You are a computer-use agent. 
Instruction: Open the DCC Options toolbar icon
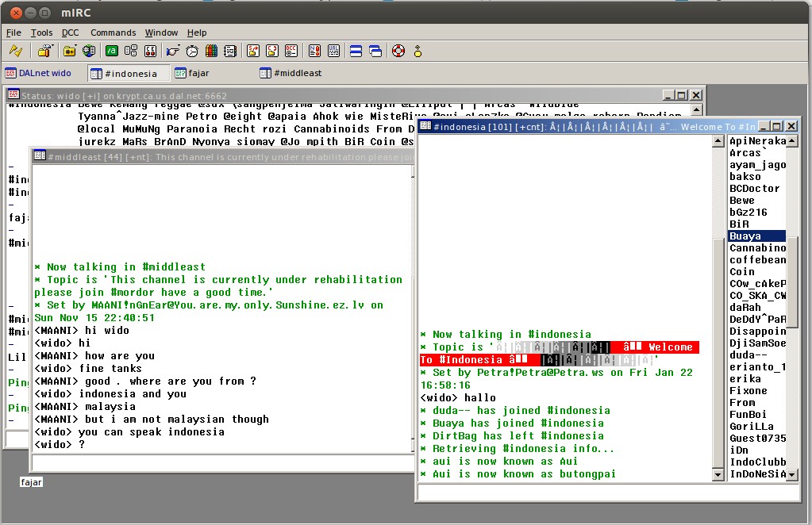coord(291,51)
